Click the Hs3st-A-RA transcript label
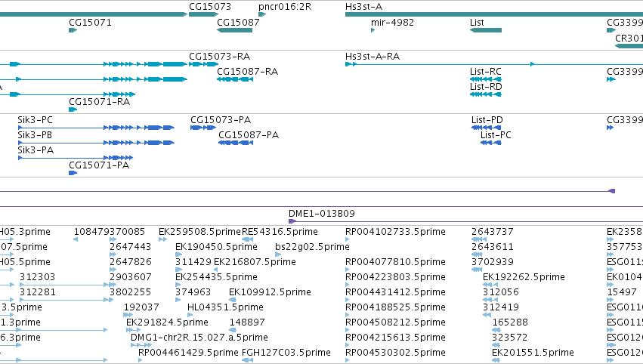643x364 pixels. point(373,56)
